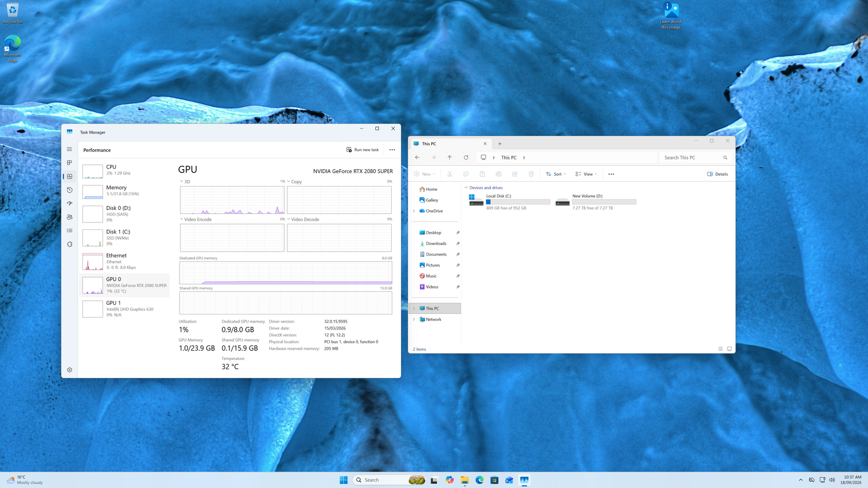Toggle the Details pane
The image size is (868, 488).
tap(718, 174)
